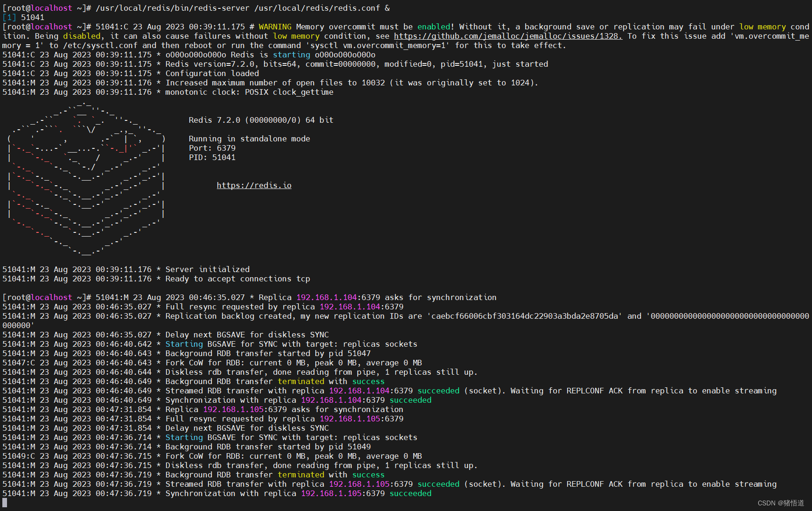The width and height of the screenshot is (812, 511).
Task: Click the 'Redis 7.2.0 (00000000/0) 64 bit' text
Action: tap(261, 120)
